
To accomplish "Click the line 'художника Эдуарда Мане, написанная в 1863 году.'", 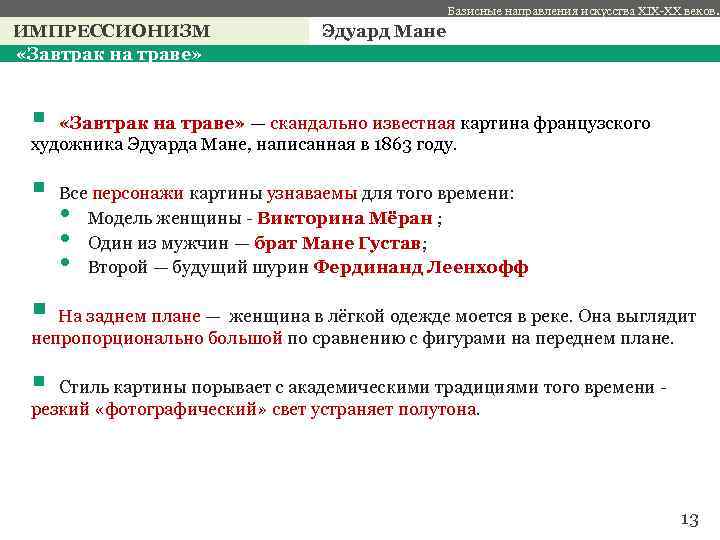I will pyautogui.click(x=244, y=145).
